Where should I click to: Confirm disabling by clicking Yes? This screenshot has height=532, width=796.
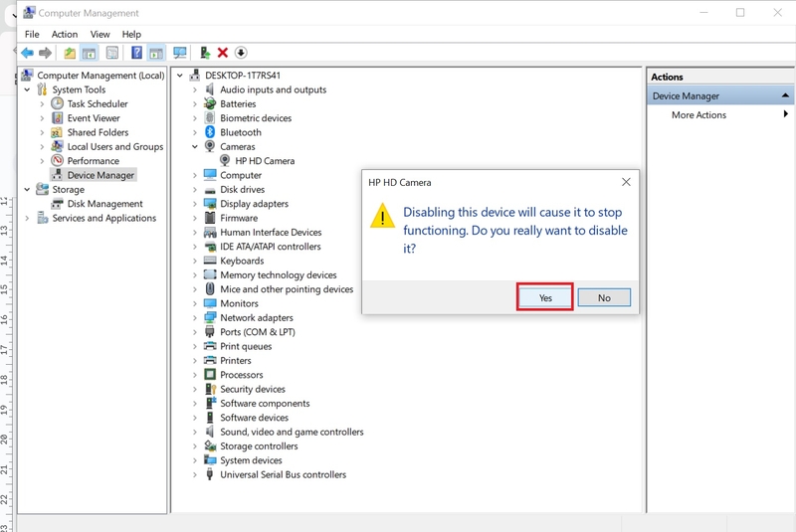coord(545,297)
